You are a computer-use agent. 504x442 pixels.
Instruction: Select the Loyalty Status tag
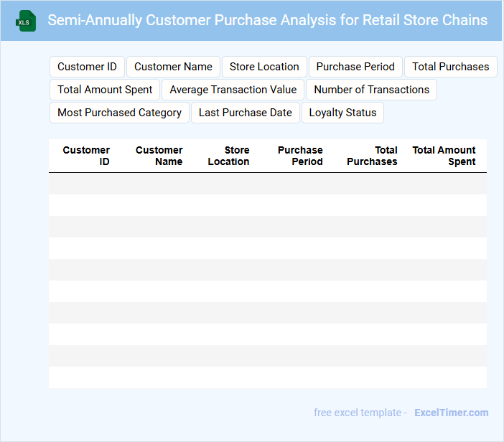coord(342,113)
